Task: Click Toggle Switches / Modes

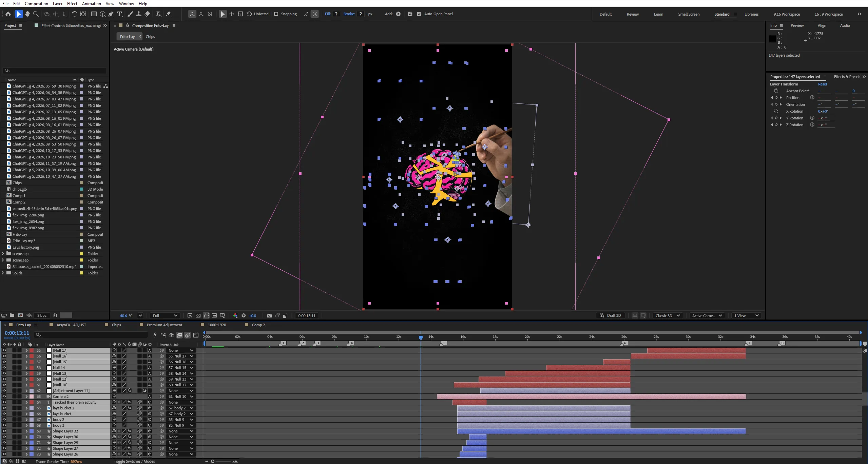Action: tap(134, 461)
